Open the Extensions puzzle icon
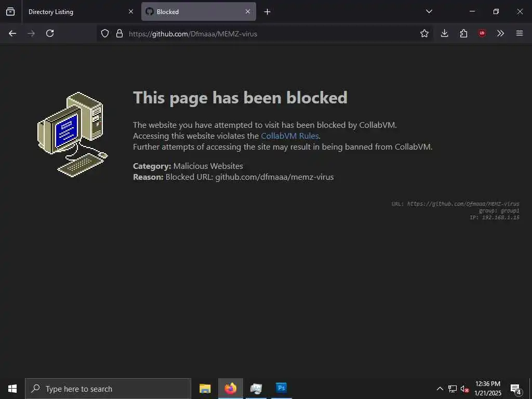Screen dimensions: 532x399 pyautogui.click(x=463, y=33)
